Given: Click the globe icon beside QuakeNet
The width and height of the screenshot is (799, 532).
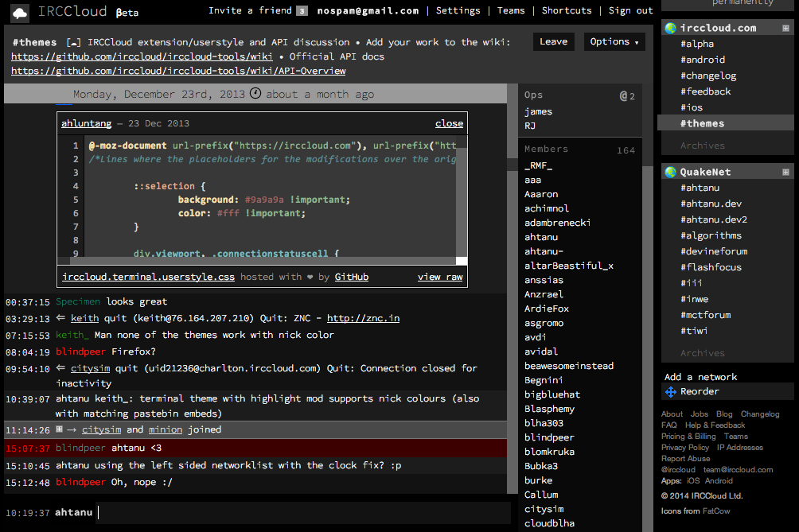Looking at the screenshot, I should click(x=668, y=171).
